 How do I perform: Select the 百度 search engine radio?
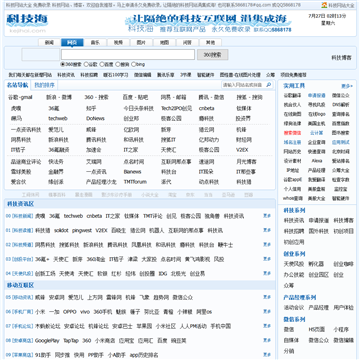pyautogui.click(x=101, y=64)
